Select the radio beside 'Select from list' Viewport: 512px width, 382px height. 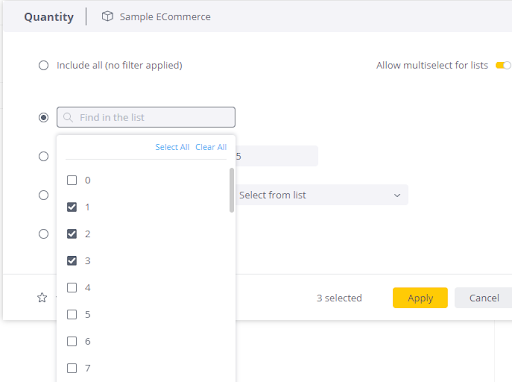point(43,195)
